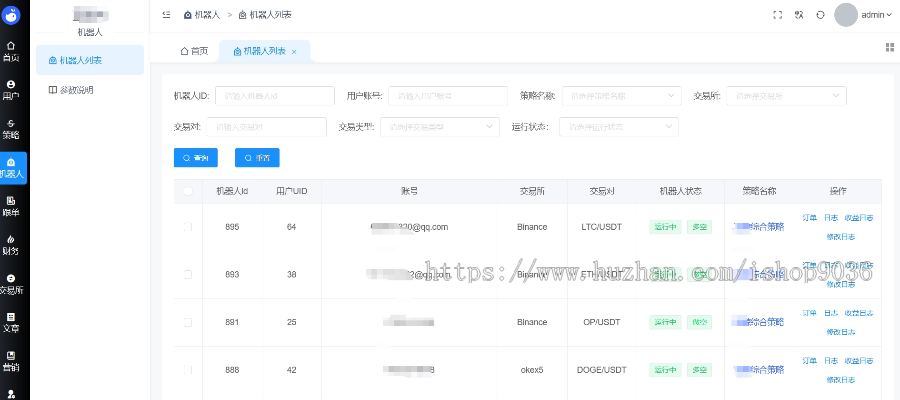Open the 文章 articles sidebar section
This screenshot has width=900, height=400.
11,323
